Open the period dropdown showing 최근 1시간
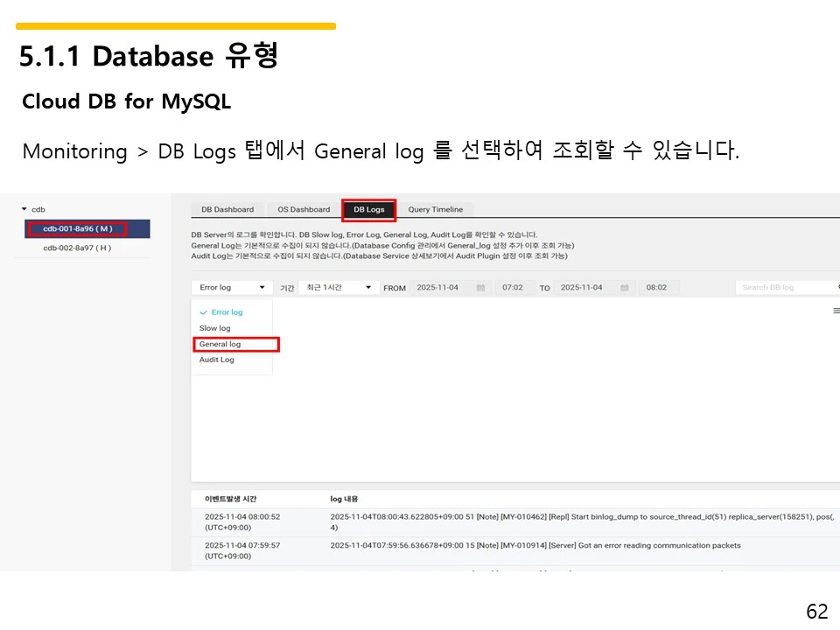The image size is (840, 630). click(339, 288)
